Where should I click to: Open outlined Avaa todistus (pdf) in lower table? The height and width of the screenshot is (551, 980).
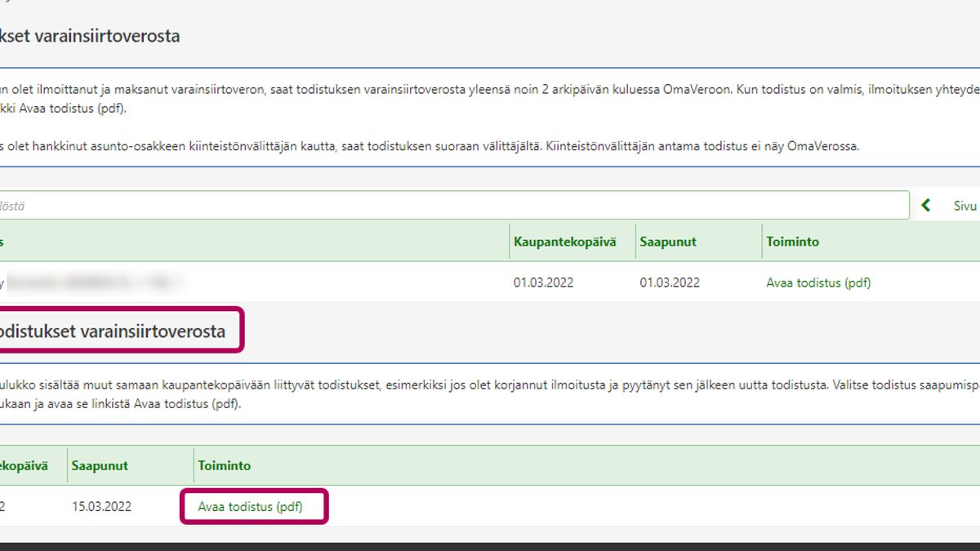(250, 506)
